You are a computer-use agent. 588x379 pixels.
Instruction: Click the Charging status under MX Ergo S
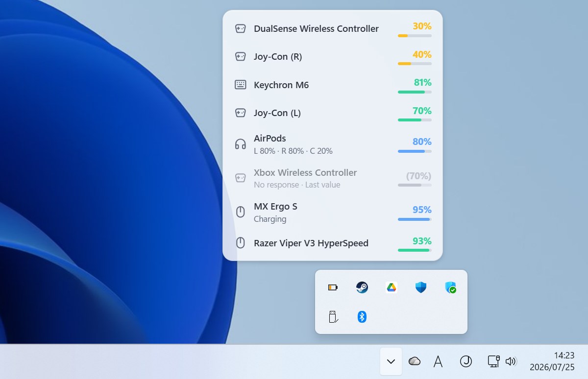pyautogui.click(x=270, y=219)
